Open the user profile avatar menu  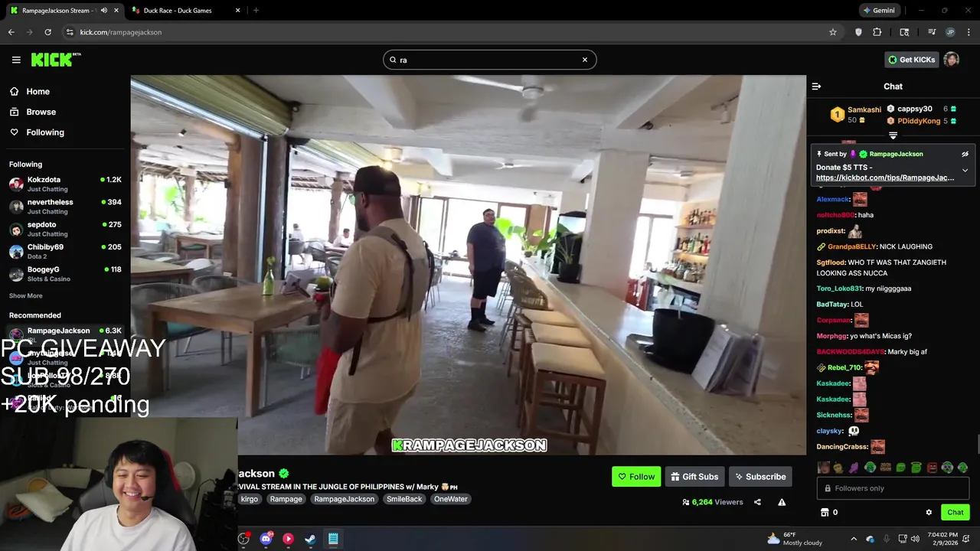coord(952,60)
